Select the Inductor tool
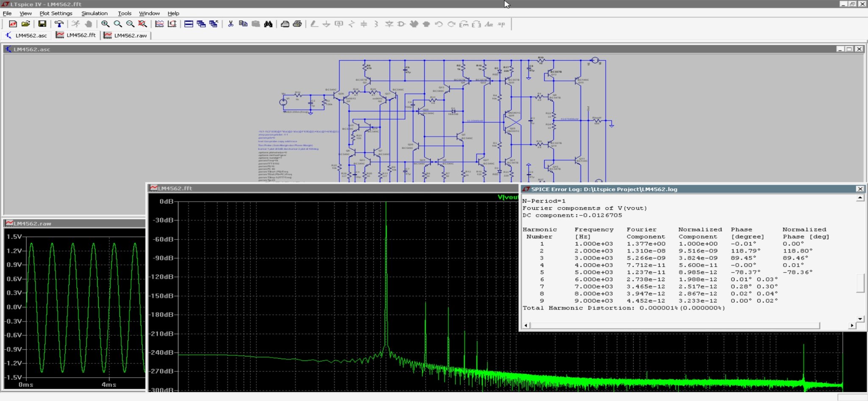Screen dimensions: 868x401 376,24
